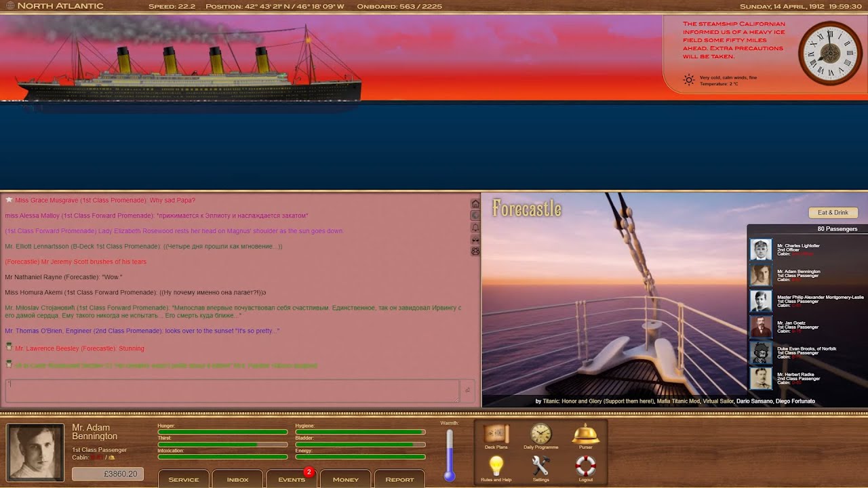The image size is (868, 488).
Task: Open the Inbox tab
Action: coord(237,479)
